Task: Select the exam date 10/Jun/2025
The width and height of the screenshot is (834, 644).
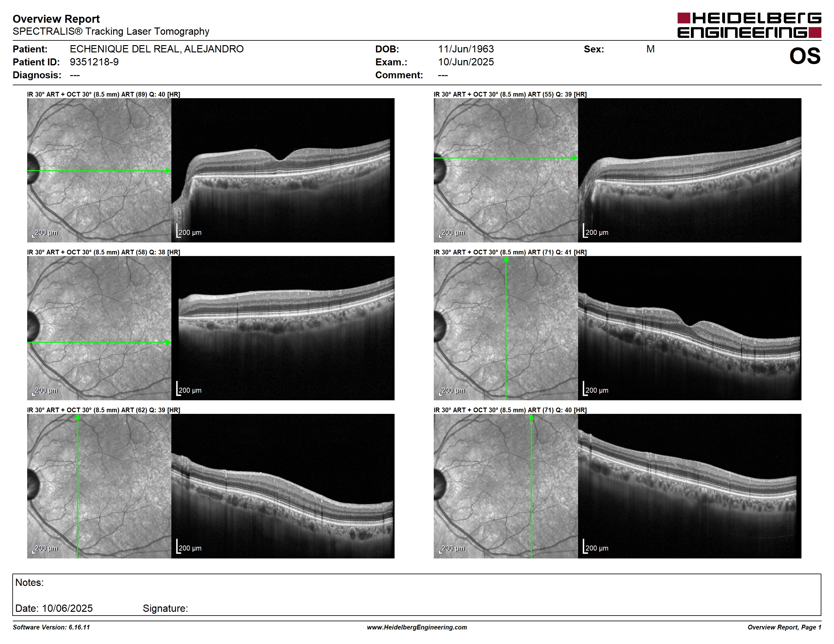Action: [x=466, y=62]
